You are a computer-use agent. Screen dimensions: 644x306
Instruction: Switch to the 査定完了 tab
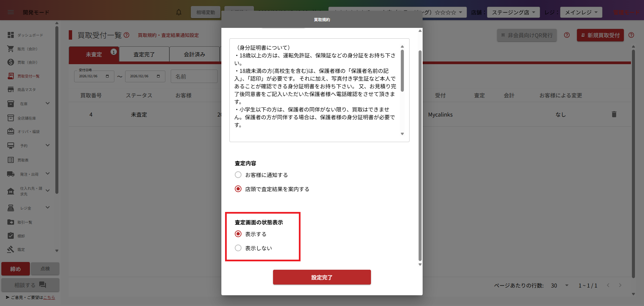coord(144,54)
